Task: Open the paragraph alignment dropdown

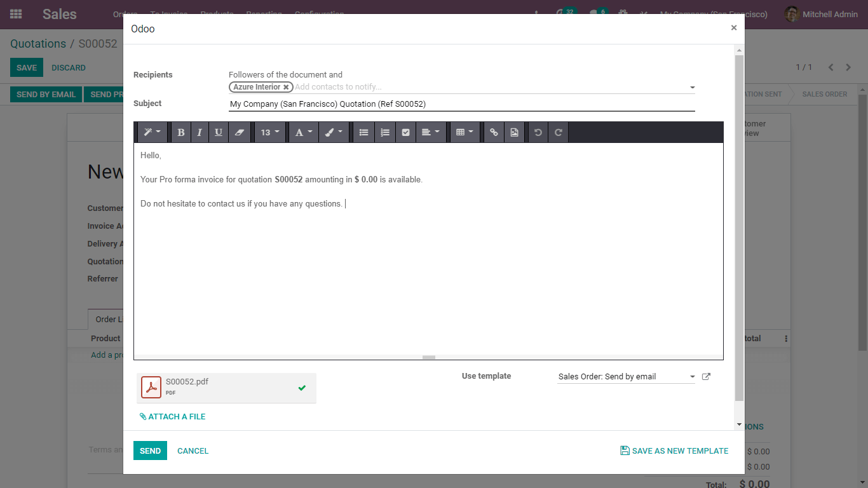Action: (431, 132)
